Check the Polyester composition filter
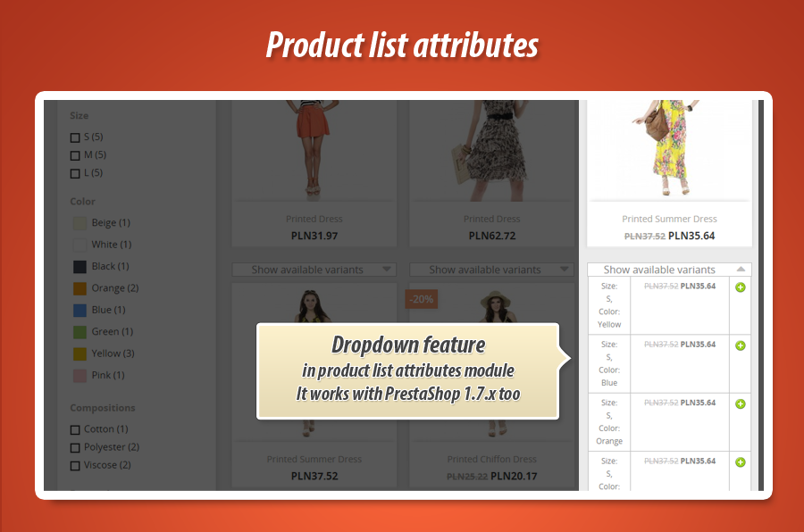 75,446
